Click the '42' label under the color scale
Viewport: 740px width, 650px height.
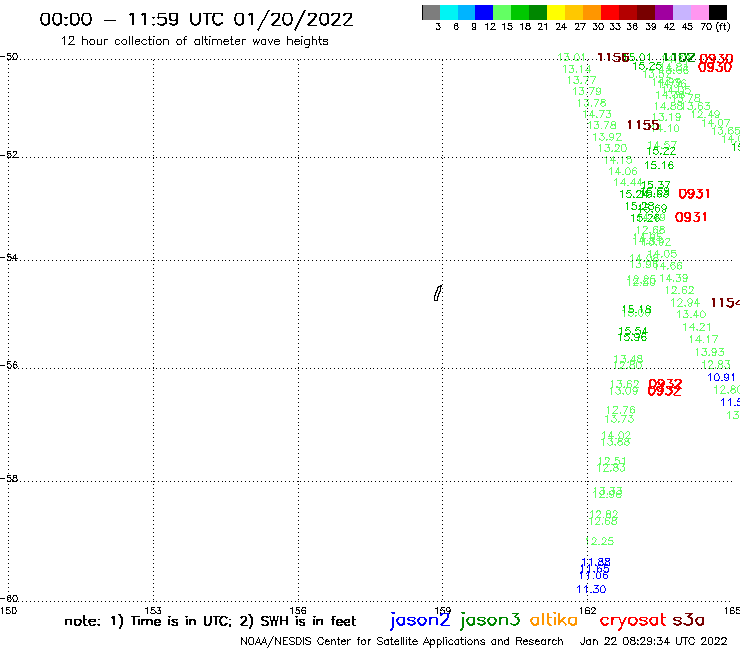coord(669,26)
